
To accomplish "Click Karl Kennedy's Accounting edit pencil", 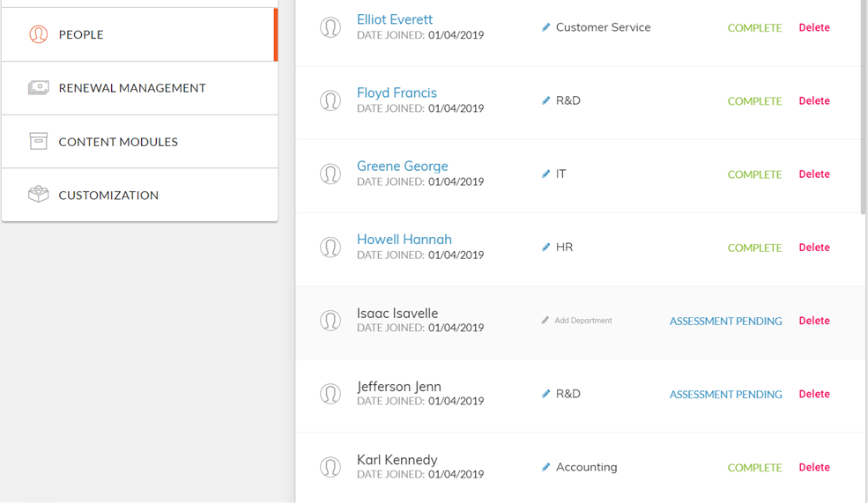I will point(545,467).
